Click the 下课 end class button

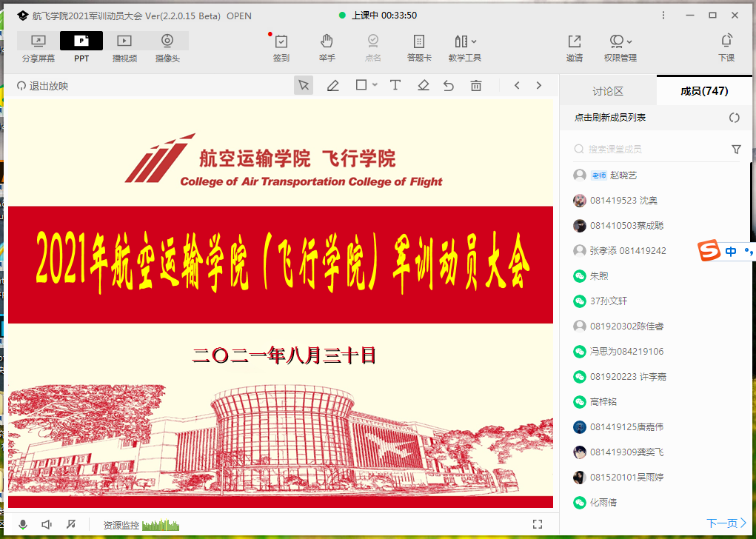[726, 47]
